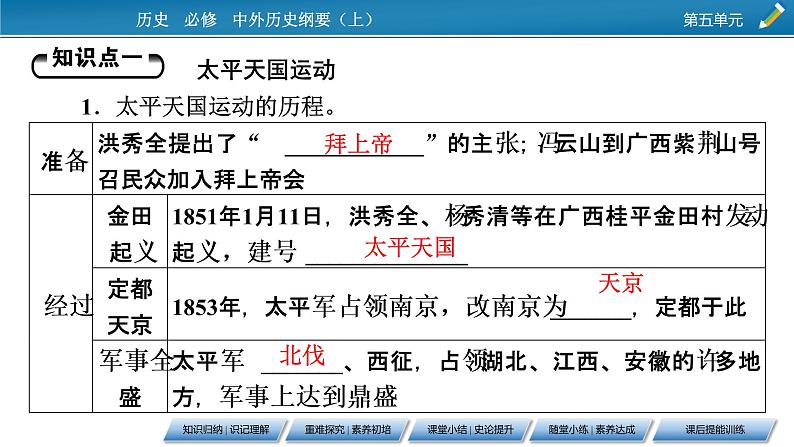The image size is (794, 447).
Task: Select the 课后提能训练 tab
Action: (x=714, y=430)
